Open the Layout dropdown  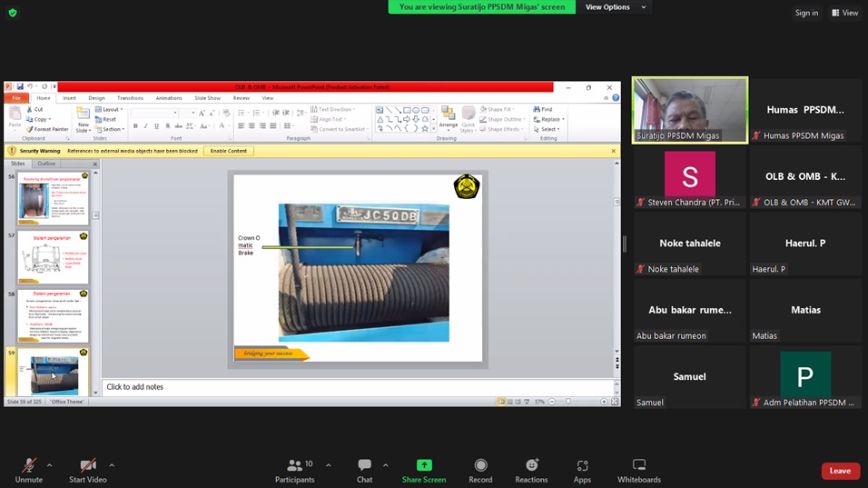109,109
